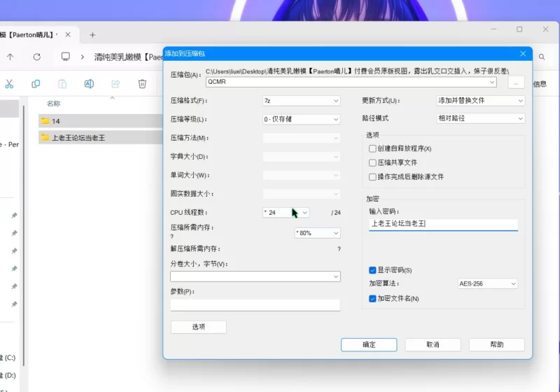Viewport: 560px width, 392px height.
Task: Click the 输入密码 password field
Action: (x=443, y=224)
